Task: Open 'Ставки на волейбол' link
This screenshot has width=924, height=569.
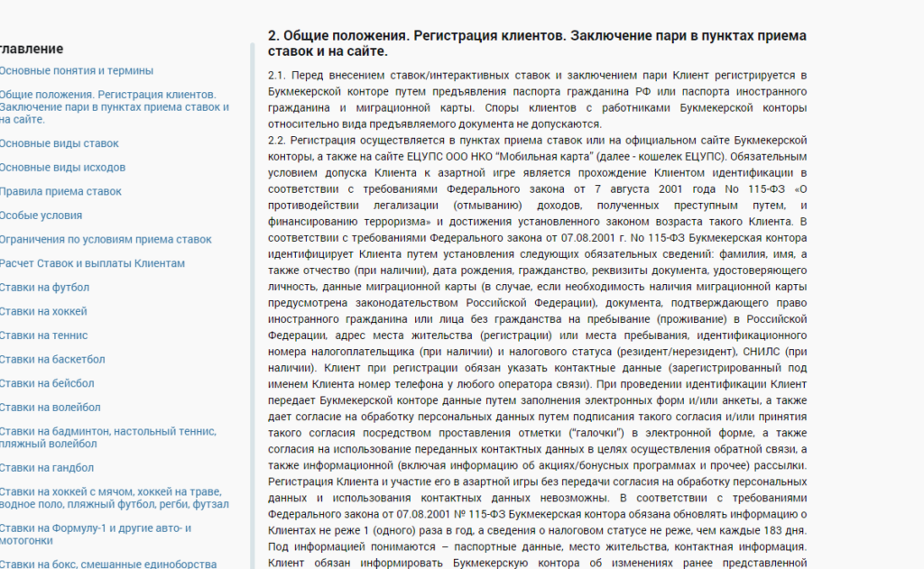Action: click(x=51, y=408)
